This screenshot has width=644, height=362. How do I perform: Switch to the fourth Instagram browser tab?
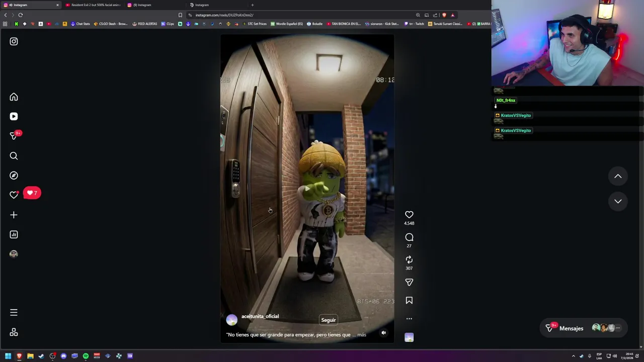pyautogui.click(x=216, y=5)
